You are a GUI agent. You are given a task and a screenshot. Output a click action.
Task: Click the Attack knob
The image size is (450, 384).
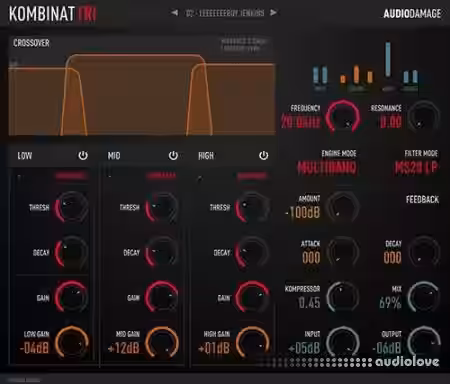[343, 252]
